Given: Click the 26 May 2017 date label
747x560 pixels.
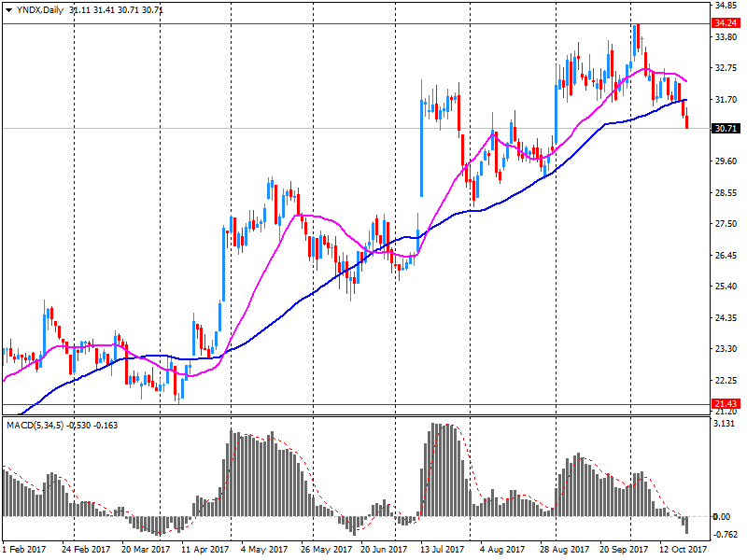Looking at the screenshot, I should [x=325, y=550].
